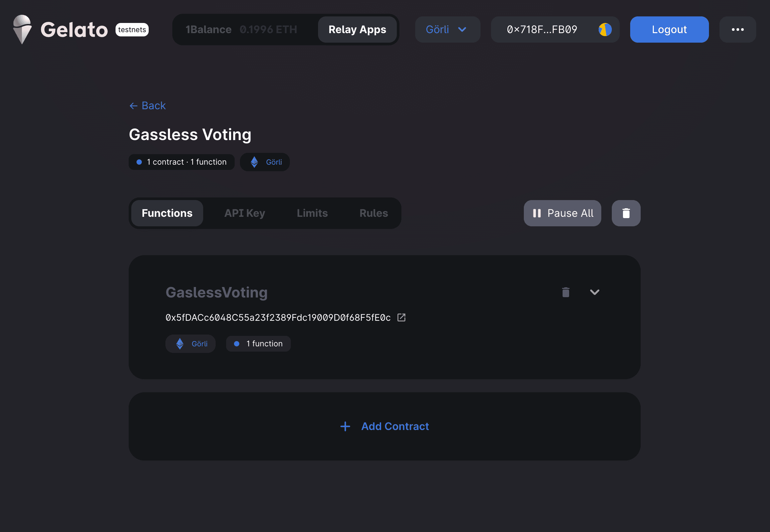Switch to the Limits tab
Image resolution: width=770 pixels, height=532 pixels.
tap(312, 213)
